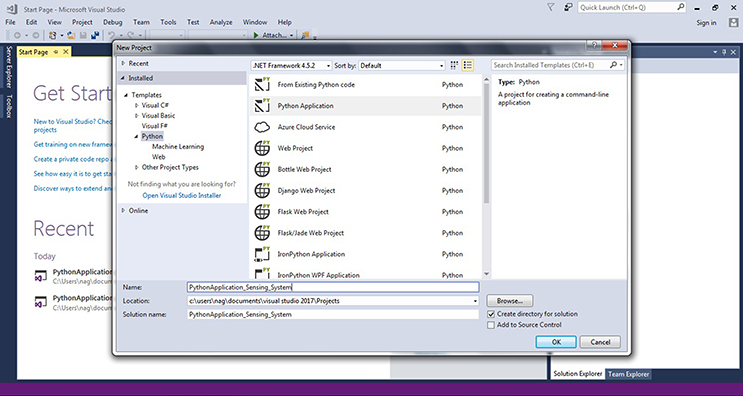Image resolution: width=743 pixels, height=396 pixels.
Task: Click into the Solution name field
Action: pyautogui.click(x=333, y=315)
